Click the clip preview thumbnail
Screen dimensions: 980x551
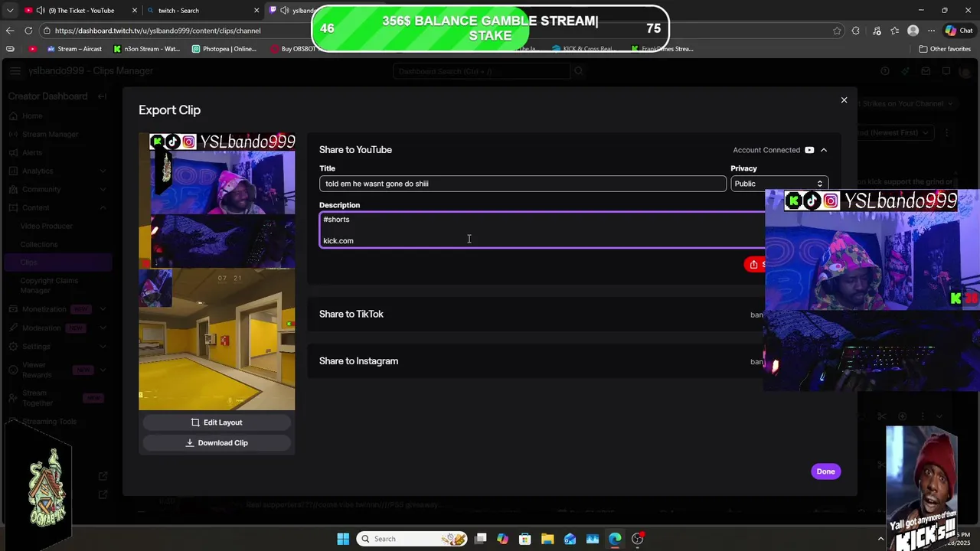(x=217, y=272)
